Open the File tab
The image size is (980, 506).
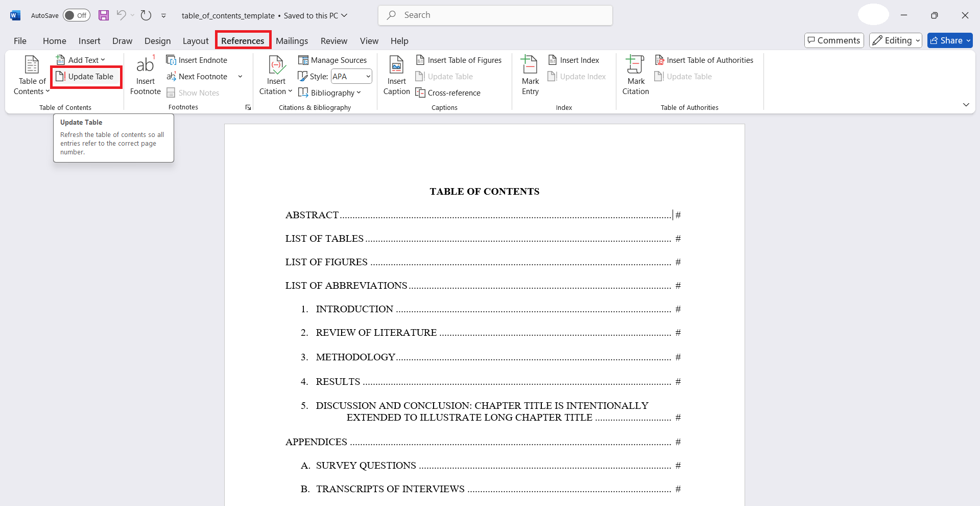(x=20, y=41)
